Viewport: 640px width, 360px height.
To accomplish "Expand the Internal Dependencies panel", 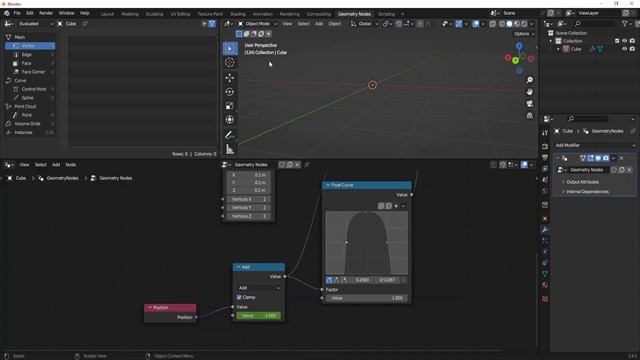I will tap(587, 192).
